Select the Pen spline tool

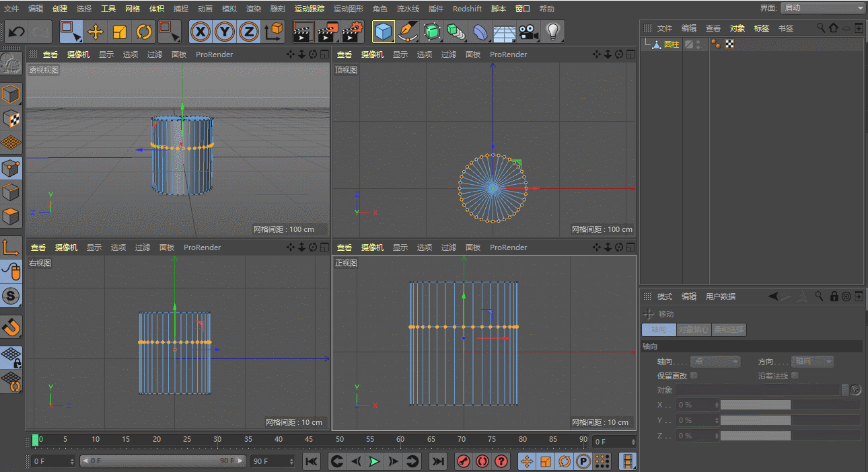tap(407, 32)
